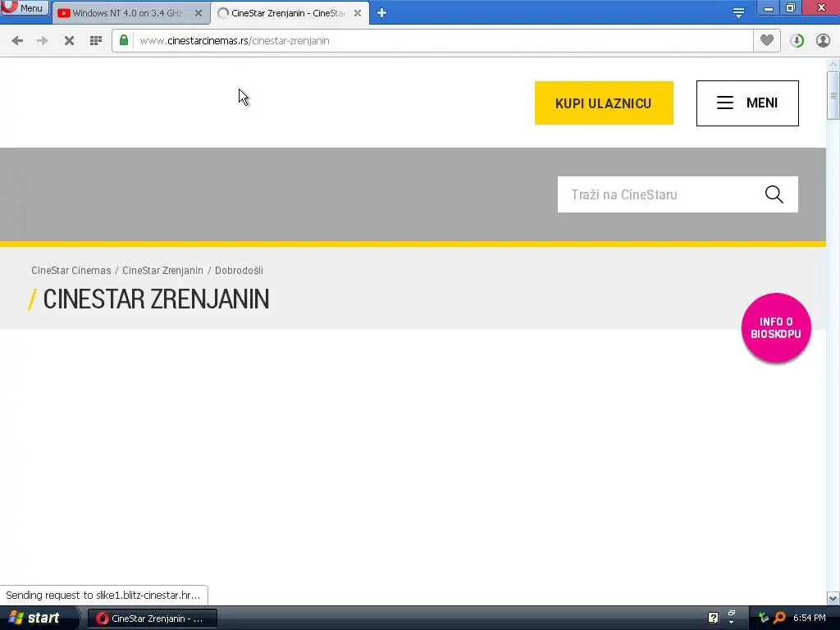The height and width of the screenshot is (630, 840).
Task: Click the CINESTAR ZRENJANIN page heading
Action: coord(156,299)
